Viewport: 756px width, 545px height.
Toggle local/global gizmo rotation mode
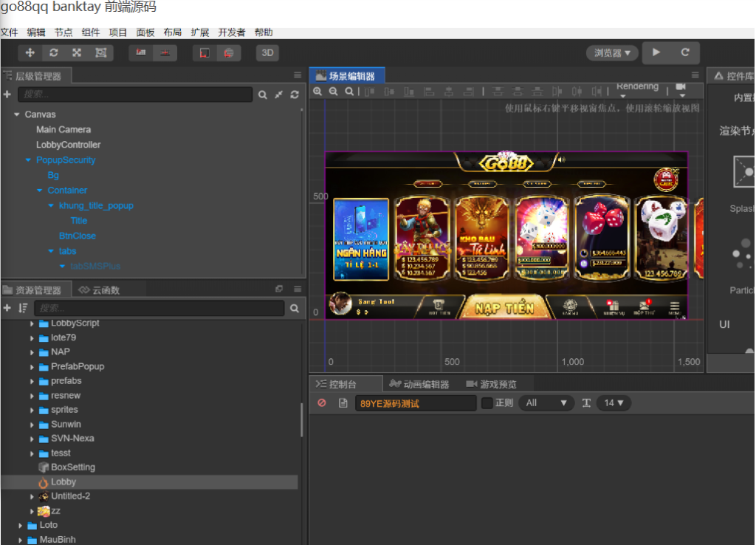165,52
